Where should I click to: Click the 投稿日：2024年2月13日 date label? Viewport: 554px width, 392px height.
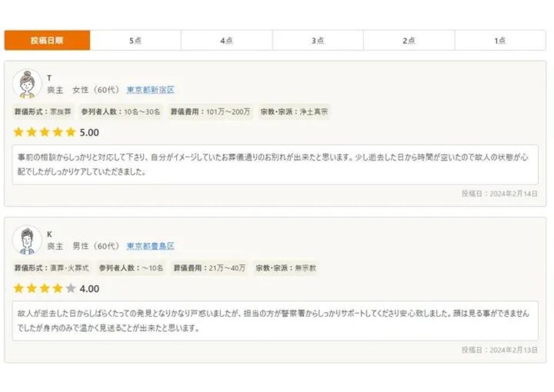point(499,350)
